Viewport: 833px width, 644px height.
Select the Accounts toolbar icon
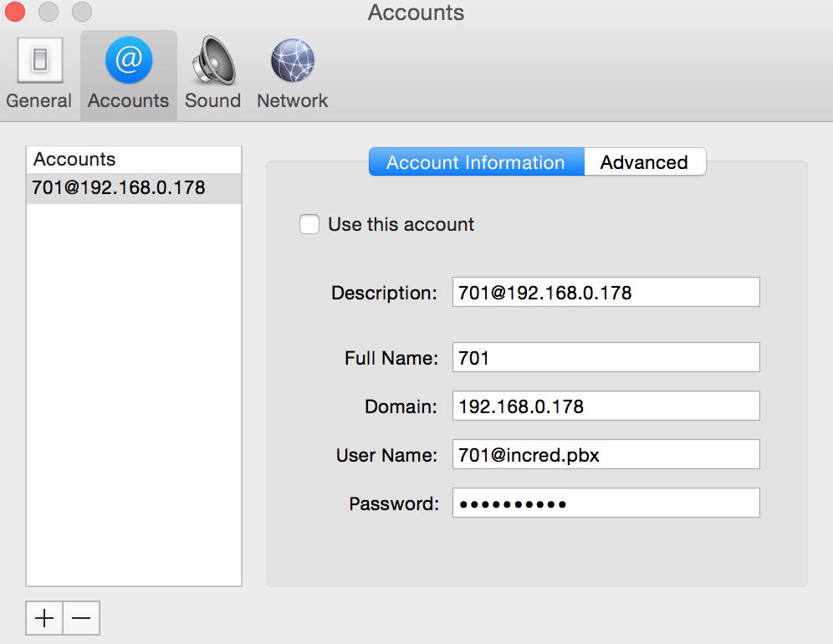pyautogui.click(x=129, y=74)
